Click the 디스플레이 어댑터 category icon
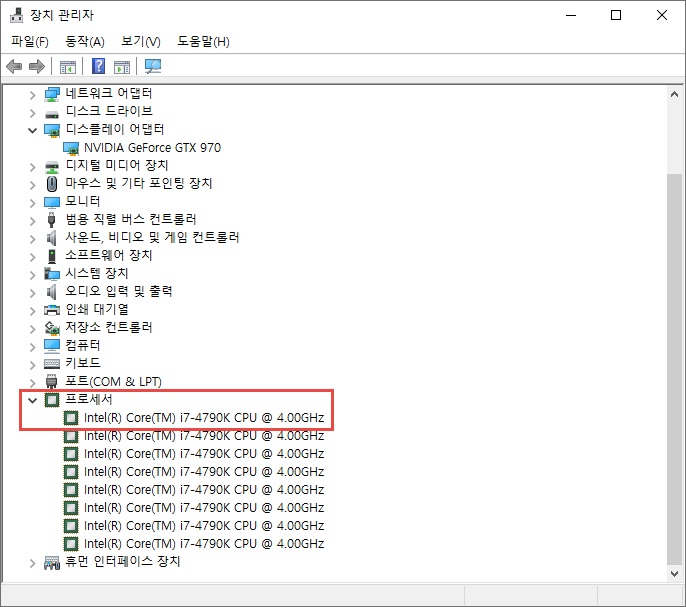This screenshot has height=607, width=686. pyautogui.click(x=52, y=130)
